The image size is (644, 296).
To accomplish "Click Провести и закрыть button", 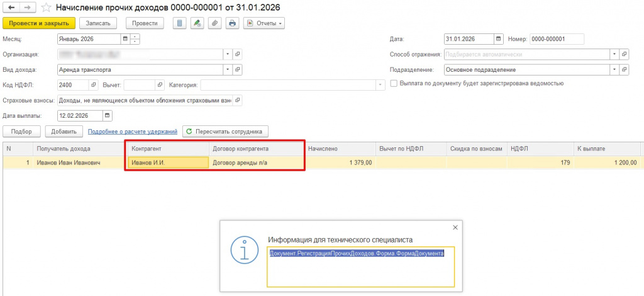I will click(39, 23).
